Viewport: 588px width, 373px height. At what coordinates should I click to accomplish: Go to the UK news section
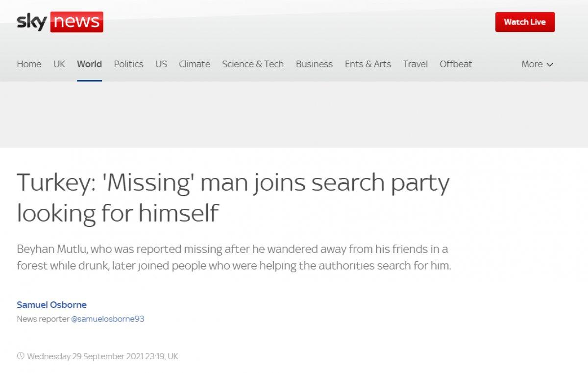pyautogui.click(x=59, y=64)
